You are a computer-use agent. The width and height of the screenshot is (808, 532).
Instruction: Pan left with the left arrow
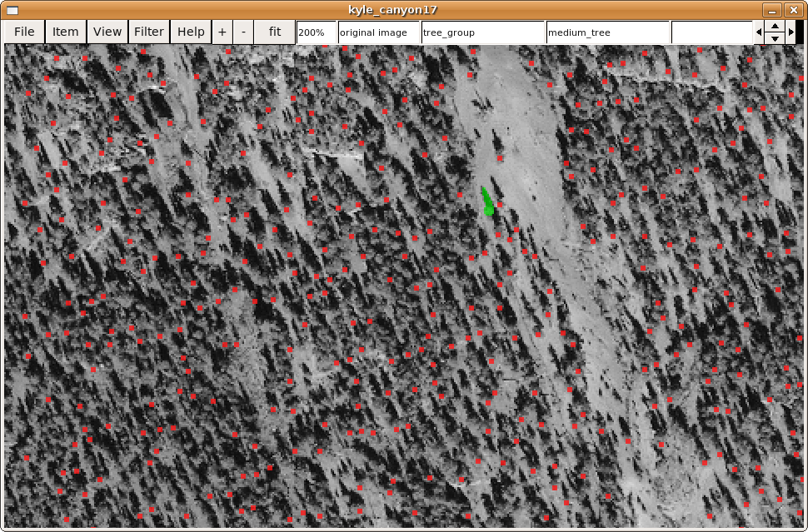coord(759,32)
